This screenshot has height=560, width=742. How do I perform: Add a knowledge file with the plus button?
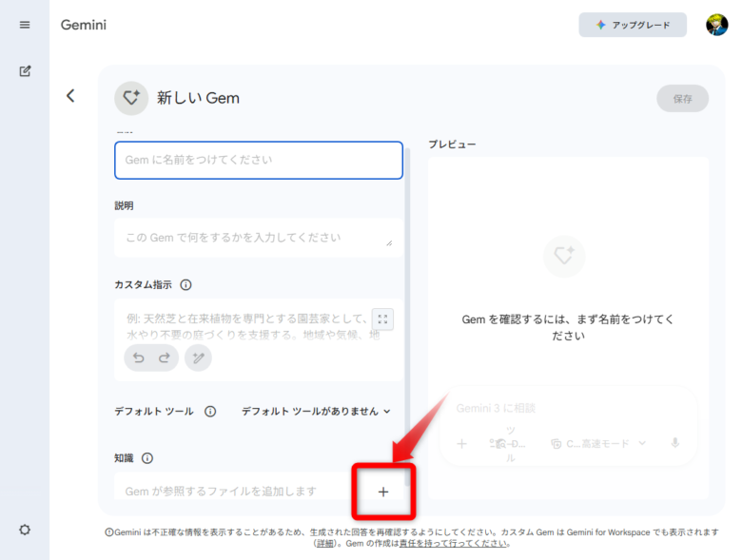[x=383, y=492]
